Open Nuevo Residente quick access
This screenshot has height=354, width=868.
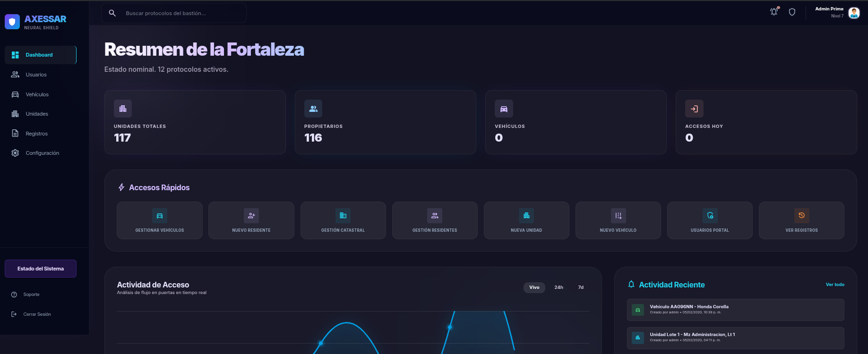(x=251, y=220)
